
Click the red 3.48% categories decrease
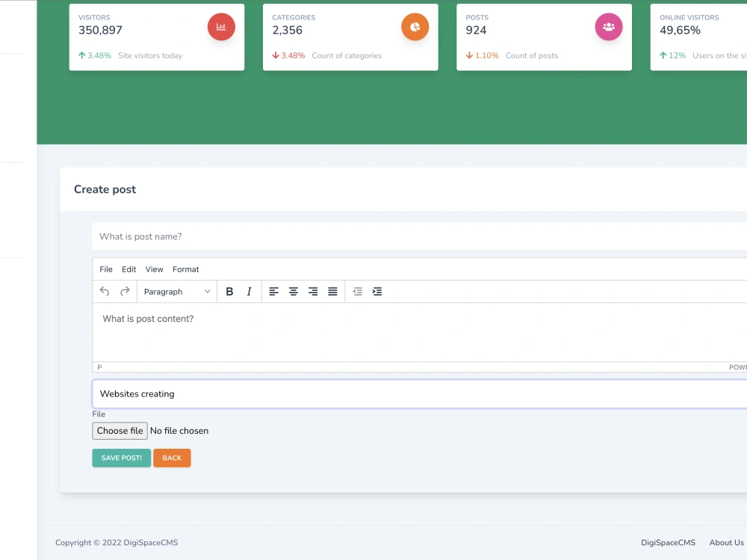pyautogui.click(x=288, y=55)
